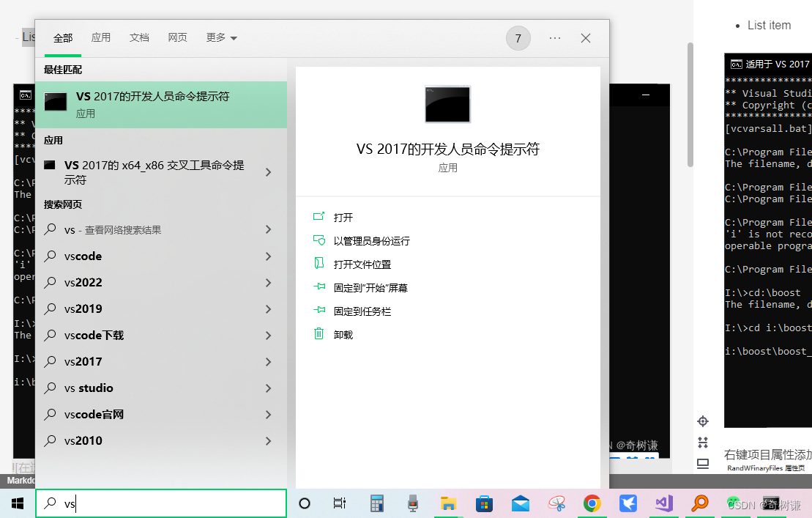Click 固定到任务栏 action

coord(352,311)
